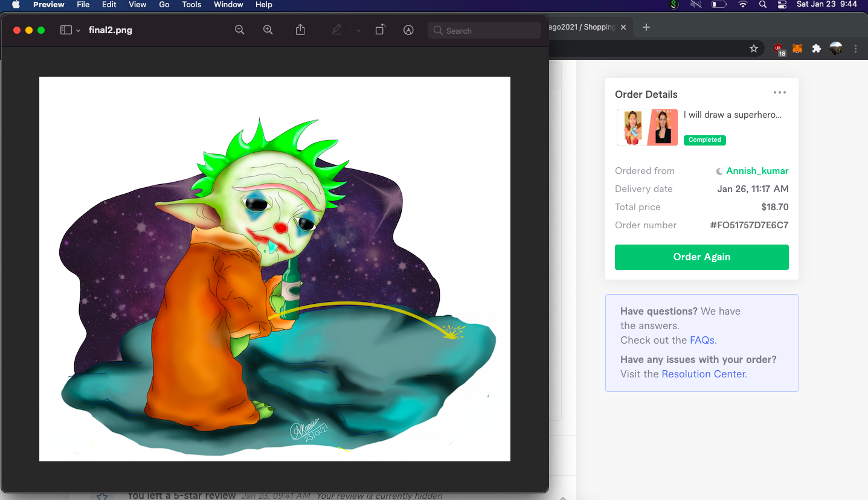This screenshot has height=500, width=868.
Task: Rotate the image with the Rotate button
Action: [x=380, y=30]
